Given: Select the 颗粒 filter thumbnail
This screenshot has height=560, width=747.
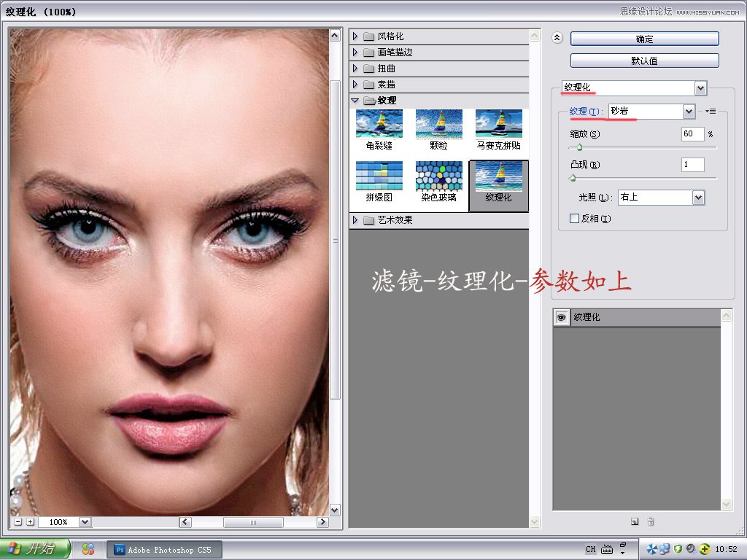Looking at the screenshot, I should pos(438,130).
